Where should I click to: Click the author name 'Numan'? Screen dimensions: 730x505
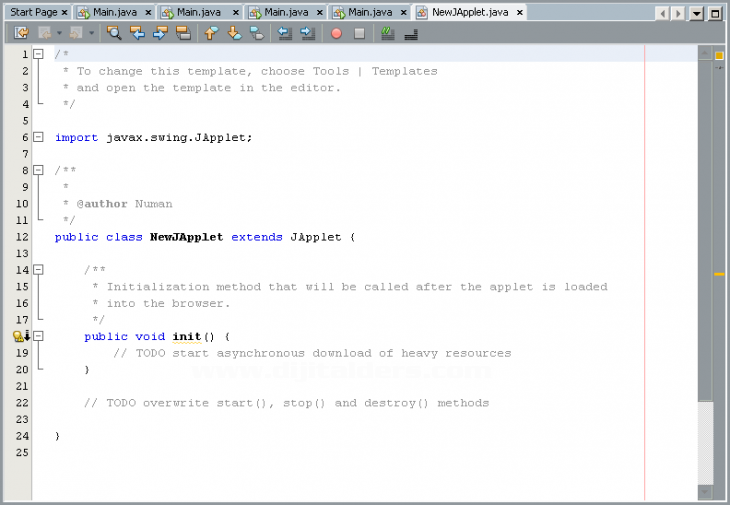tap(154, 204)
